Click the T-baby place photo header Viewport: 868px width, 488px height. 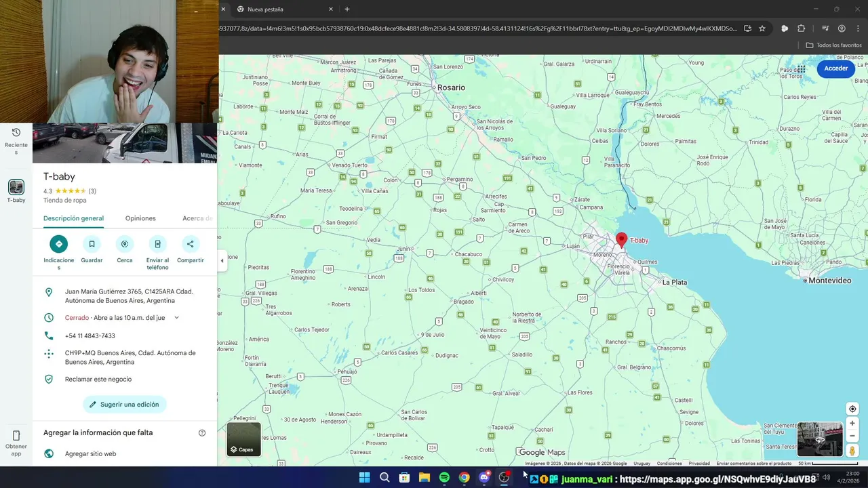tap(125, 143)
